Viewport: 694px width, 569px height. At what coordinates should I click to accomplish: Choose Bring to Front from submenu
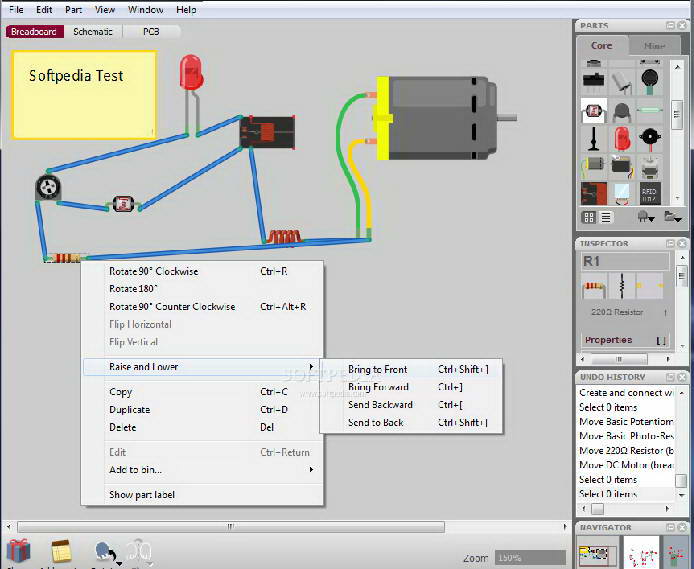click(378, 370)
